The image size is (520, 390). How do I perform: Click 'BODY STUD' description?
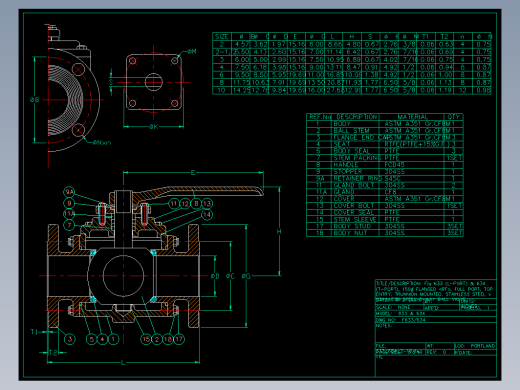click(x=352, y=226)
